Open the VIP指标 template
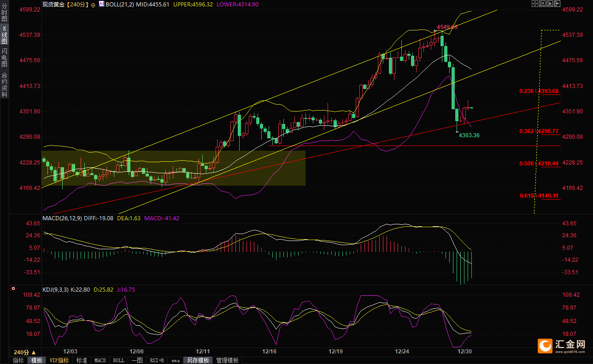 click(x=59, y=360)
